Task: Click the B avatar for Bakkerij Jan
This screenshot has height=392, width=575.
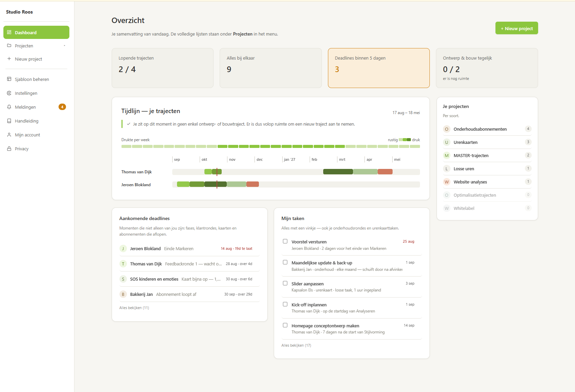Action: click(123, 294)
